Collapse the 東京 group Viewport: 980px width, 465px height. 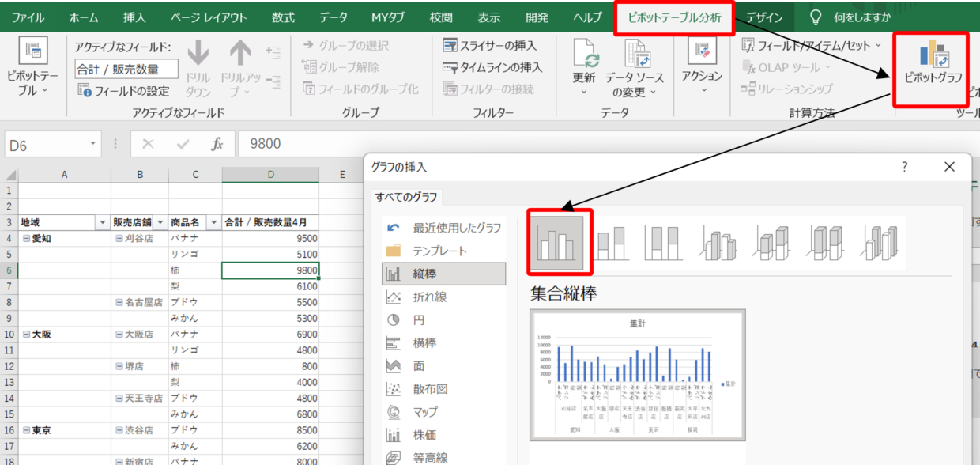click(26, 431)
